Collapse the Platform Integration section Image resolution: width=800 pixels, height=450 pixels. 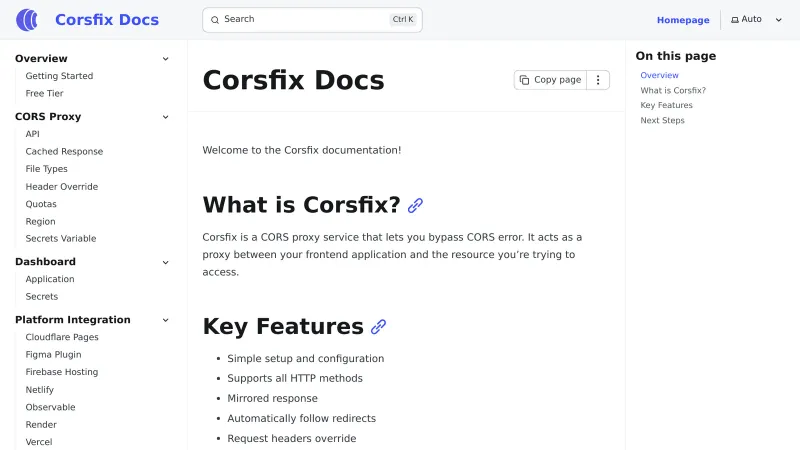166,320
